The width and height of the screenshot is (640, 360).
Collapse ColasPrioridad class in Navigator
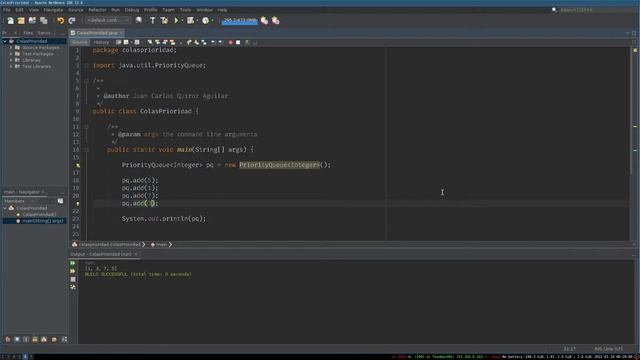(x=5, y=208)
